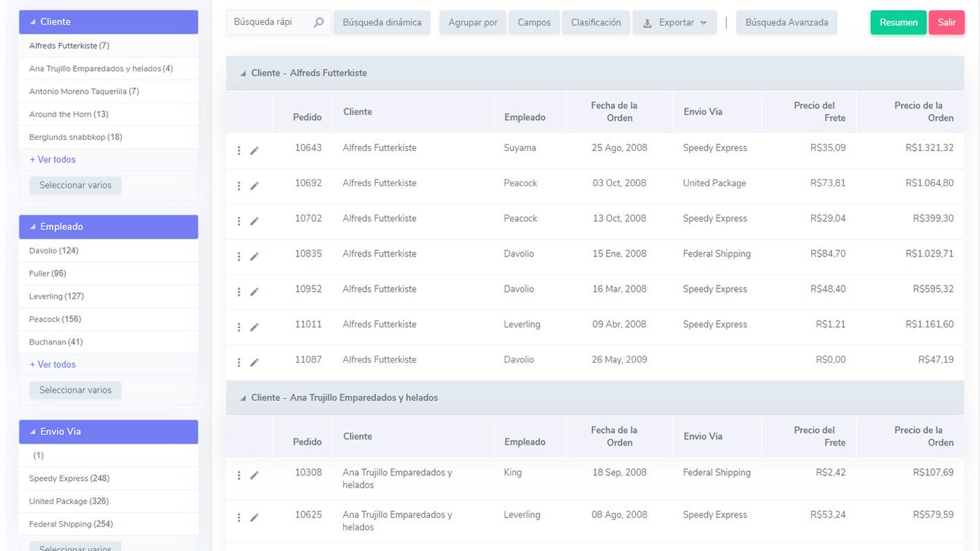Click the Clasificación toolbar option

595,22
